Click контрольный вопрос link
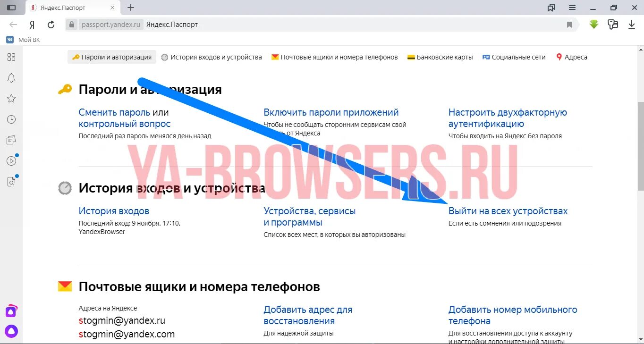Viewport: 644px width, 344px height. tap(125, 124)
